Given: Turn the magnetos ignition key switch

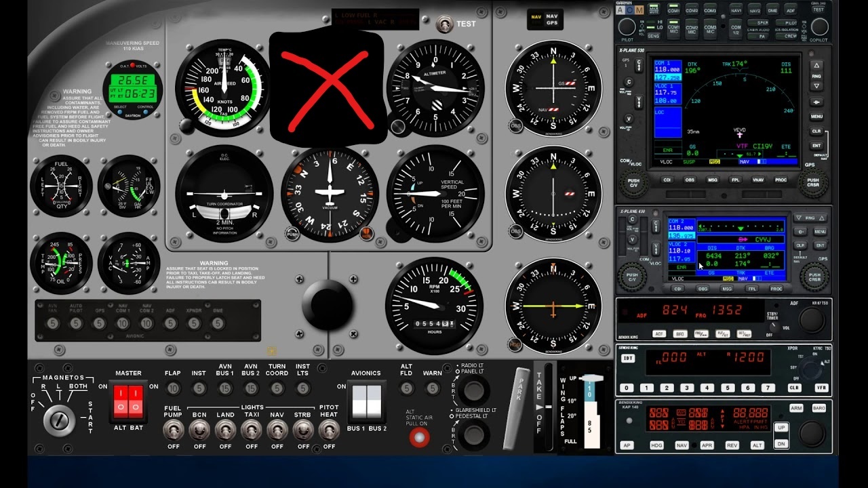Looking at the screenshot, I should coord(60,420).
